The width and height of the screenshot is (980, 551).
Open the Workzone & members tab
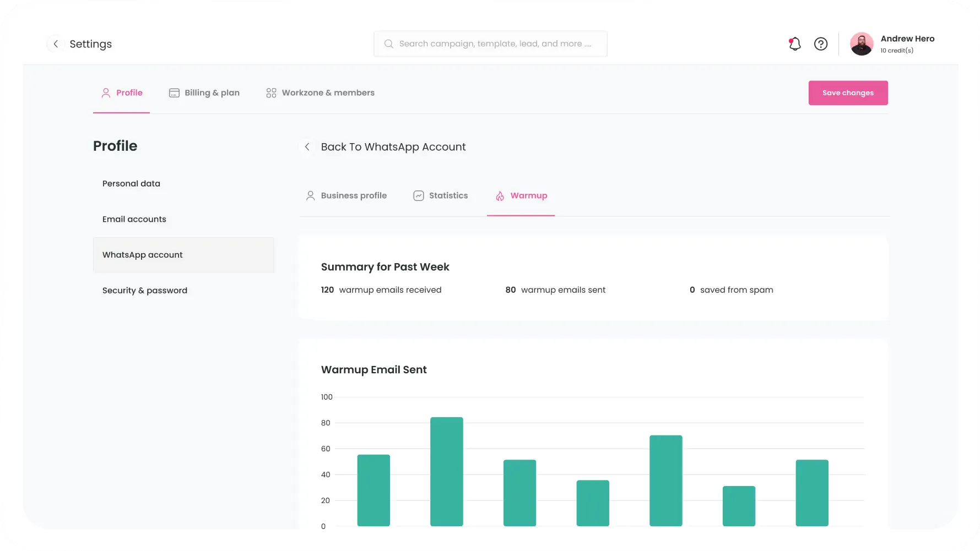pos(320,93)
